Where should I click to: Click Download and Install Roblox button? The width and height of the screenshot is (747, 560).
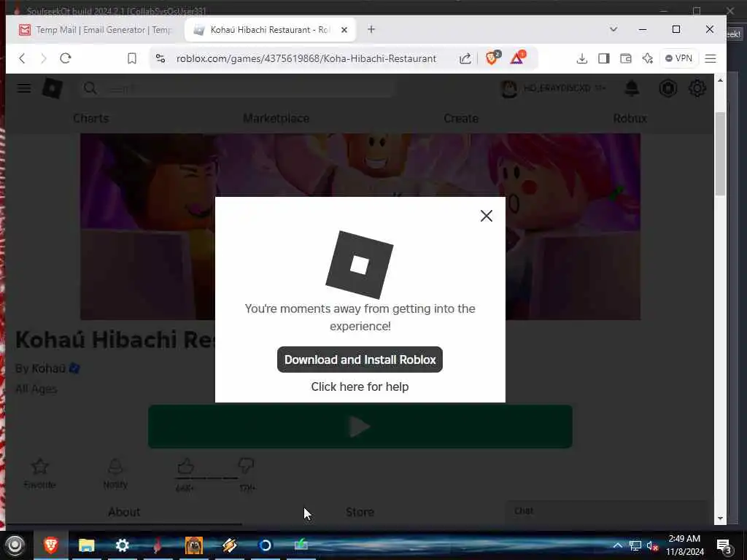click(x=360, y=359)
